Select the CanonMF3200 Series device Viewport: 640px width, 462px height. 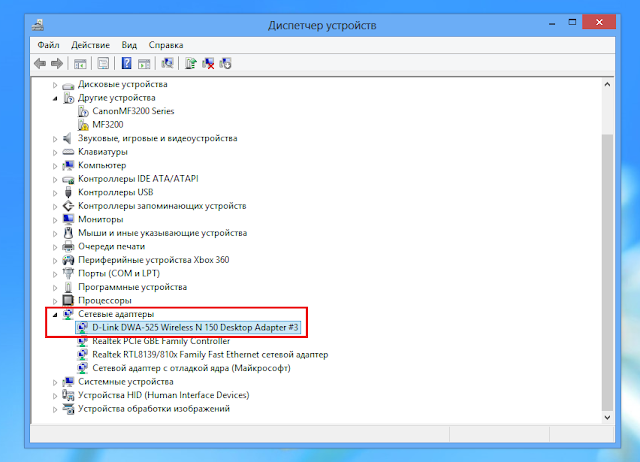coord(133,111)
